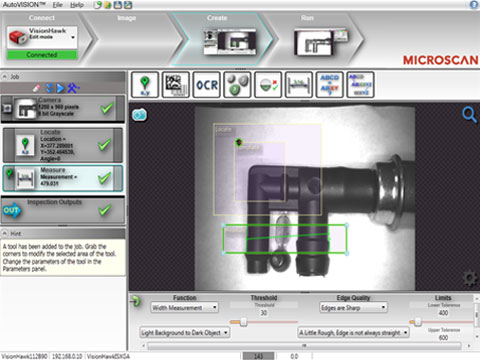Image resolution: width=480 pixels, height=360 pixels.
Task: Open the Edges are Sharp dropdown
Action: (353, 307)
